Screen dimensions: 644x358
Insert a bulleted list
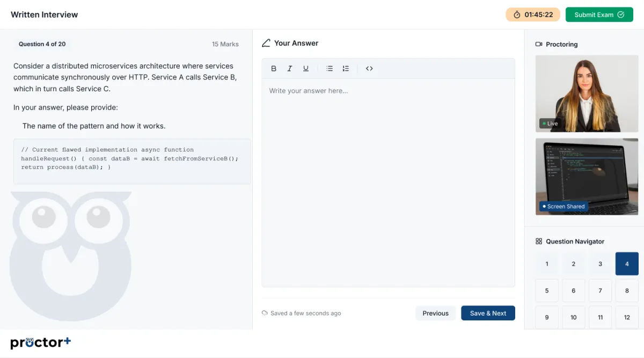(x=330, y=69)
